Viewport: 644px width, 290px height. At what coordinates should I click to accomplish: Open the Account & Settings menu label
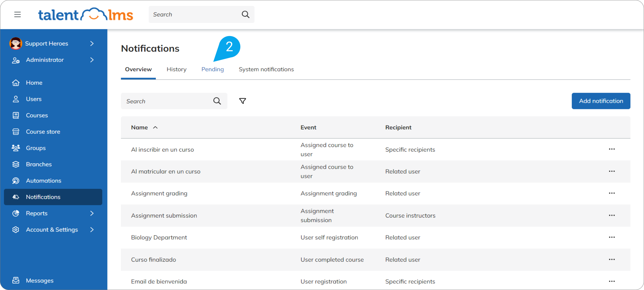point(52,230)
